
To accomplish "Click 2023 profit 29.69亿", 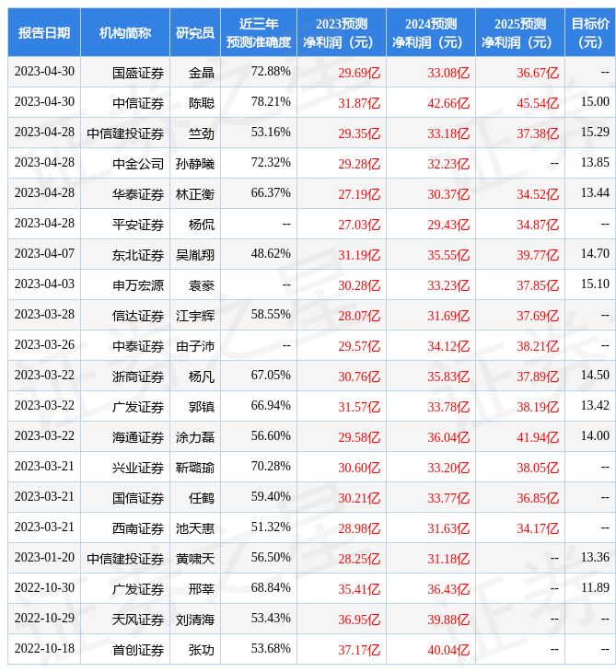I will [x=359, y=73].
